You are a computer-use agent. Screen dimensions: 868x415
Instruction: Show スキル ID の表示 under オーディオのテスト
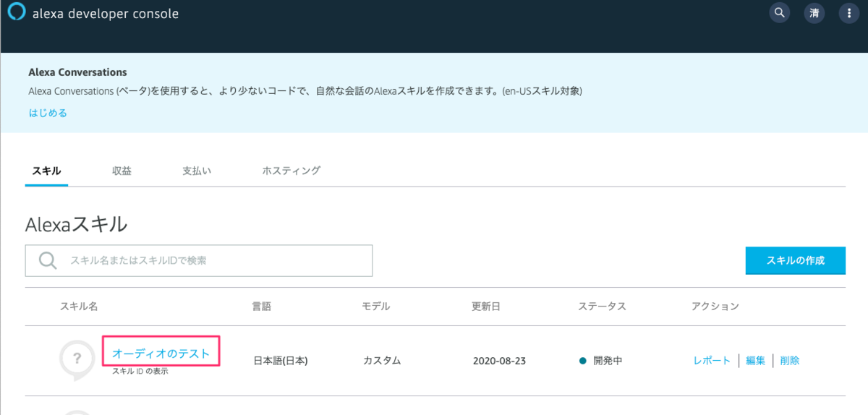[140, 372]
